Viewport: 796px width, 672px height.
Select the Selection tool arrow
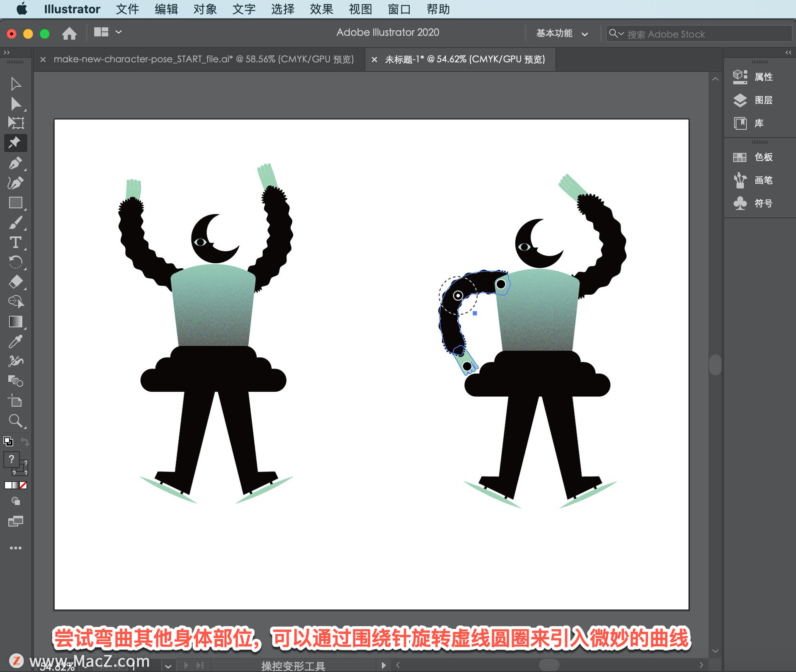(16, 84)
